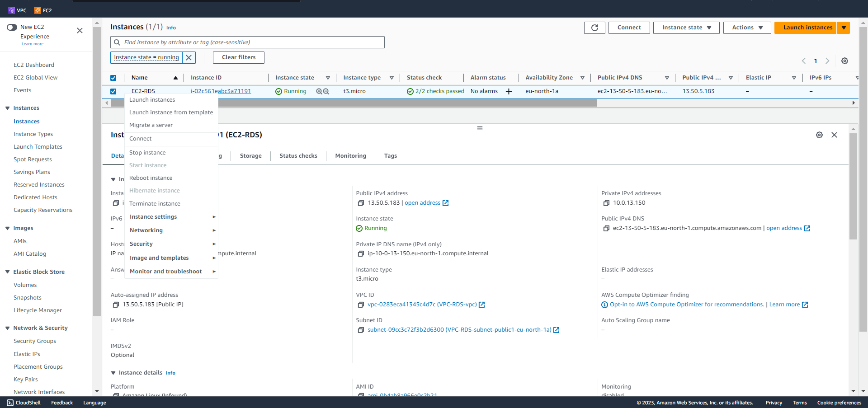The width and height of the screenshot is (868, 408).
Task: Open the Instance settings submenu
Action: click(171, 217)
